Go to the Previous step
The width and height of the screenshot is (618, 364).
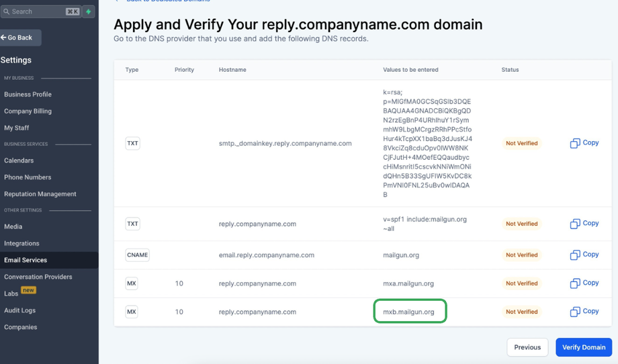pos(527,347)
